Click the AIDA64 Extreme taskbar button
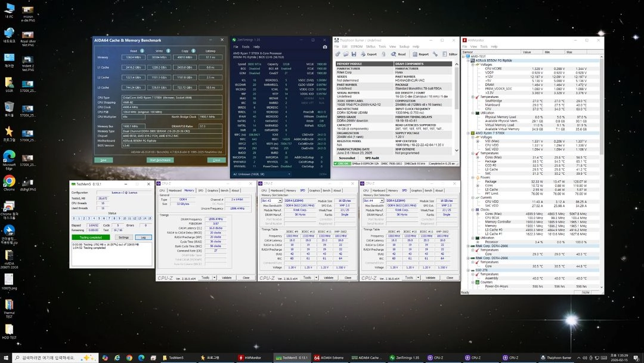 point(329,358)
